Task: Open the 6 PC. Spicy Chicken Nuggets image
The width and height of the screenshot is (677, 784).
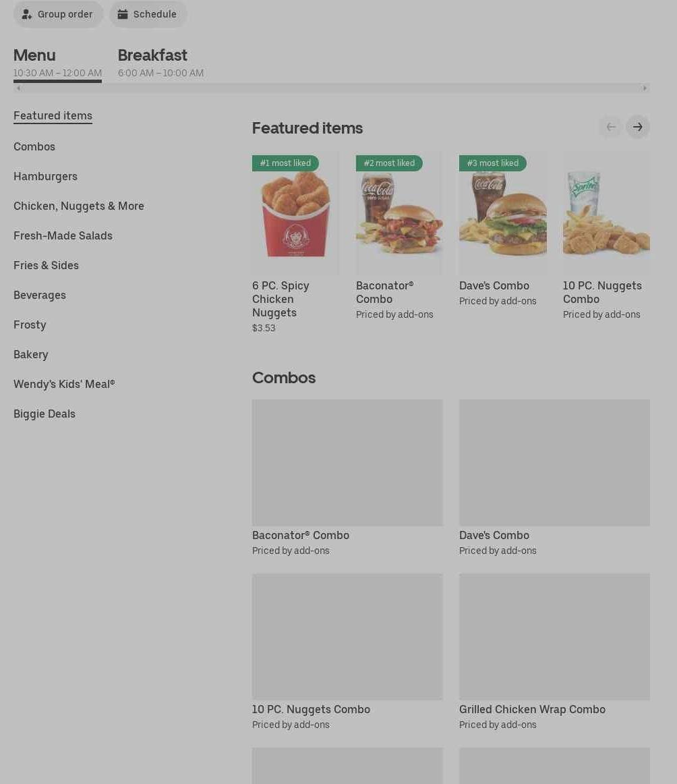Action: pyautogui.click(x=296, y=213)
